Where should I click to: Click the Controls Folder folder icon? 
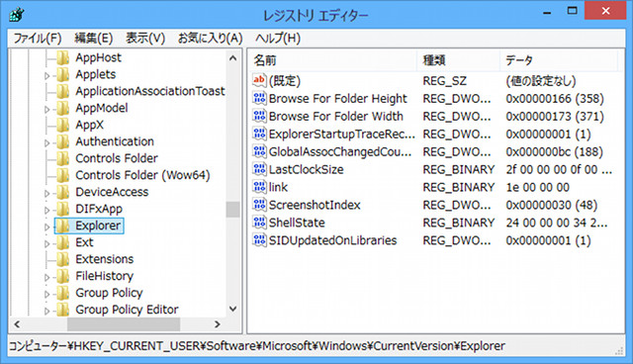pos(63,158)
